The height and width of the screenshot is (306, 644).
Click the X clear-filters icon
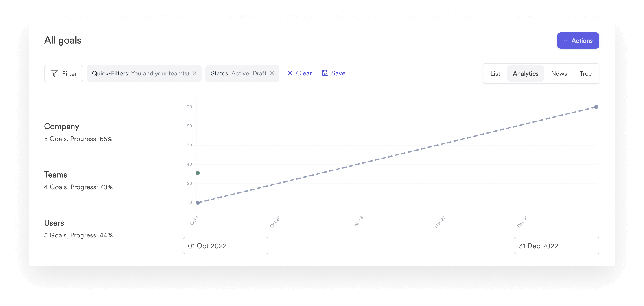(x=290, y=73)
